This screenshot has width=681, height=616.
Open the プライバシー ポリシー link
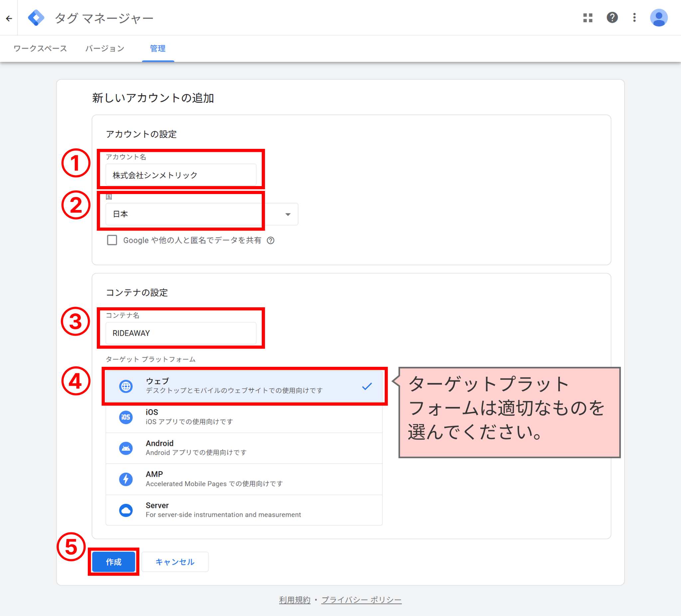(x=361, y=600)
